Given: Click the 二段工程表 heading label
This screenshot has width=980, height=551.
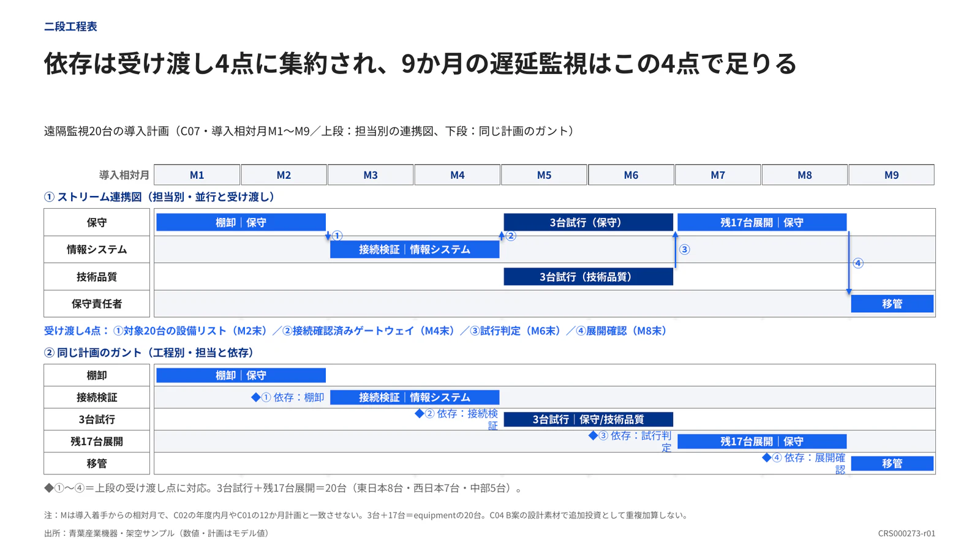Looking at the screenshot, I should 70,26.
